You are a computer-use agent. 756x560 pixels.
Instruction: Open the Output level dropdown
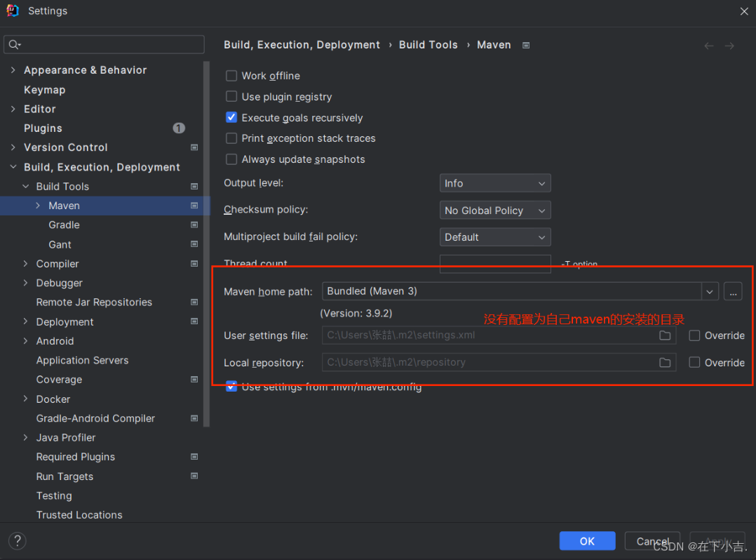pos(495,183)
